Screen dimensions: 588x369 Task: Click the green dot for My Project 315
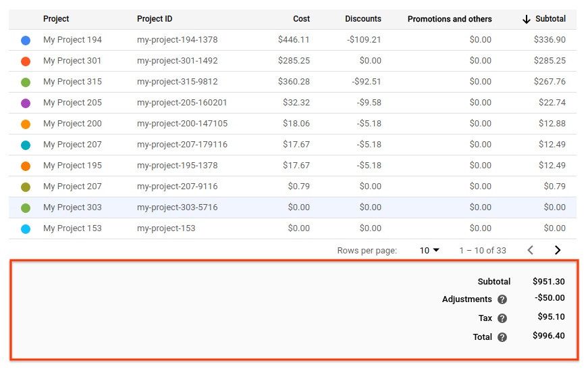click(x=26, y=82)
